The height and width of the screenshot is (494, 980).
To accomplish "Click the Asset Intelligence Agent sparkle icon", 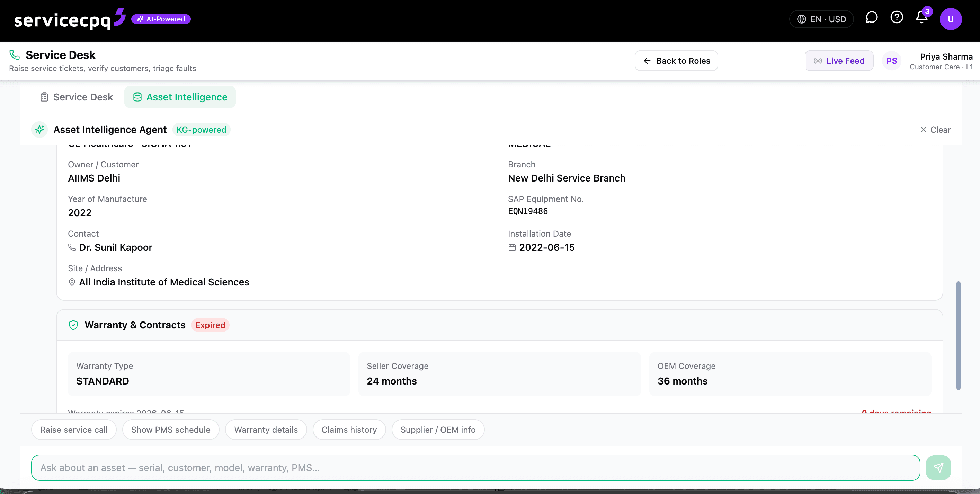I will 39,130.
